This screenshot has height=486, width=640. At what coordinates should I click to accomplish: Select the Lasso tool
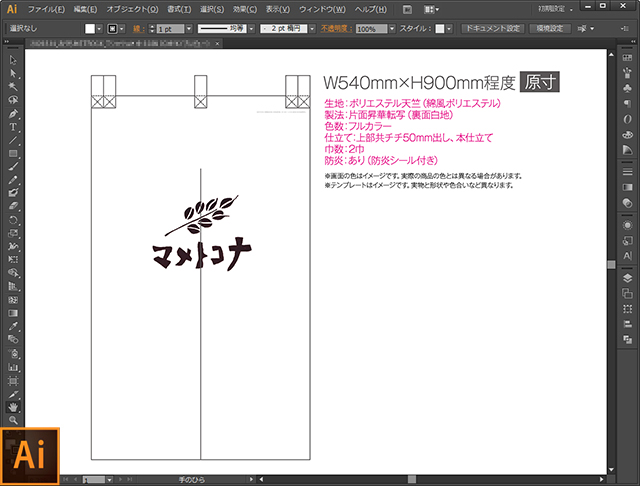tap(13, 100)
